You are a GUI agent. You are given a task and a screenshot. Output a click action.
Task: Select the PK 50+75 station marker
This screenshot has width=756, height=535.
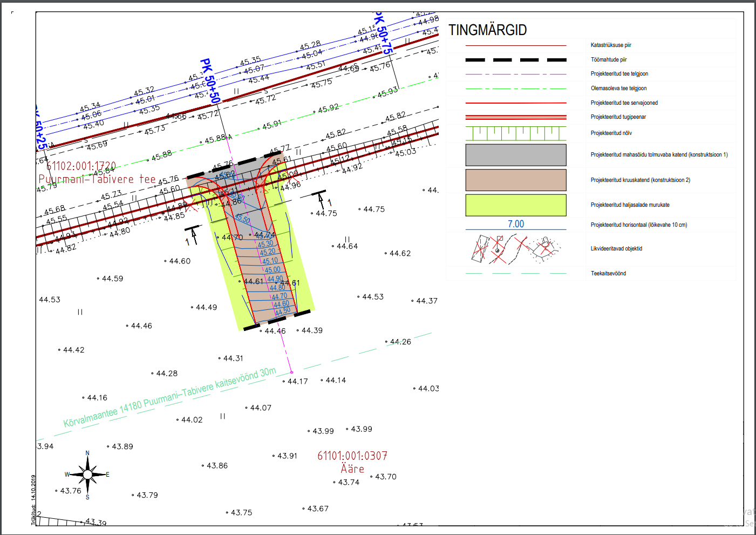click(x=383, y=33)
